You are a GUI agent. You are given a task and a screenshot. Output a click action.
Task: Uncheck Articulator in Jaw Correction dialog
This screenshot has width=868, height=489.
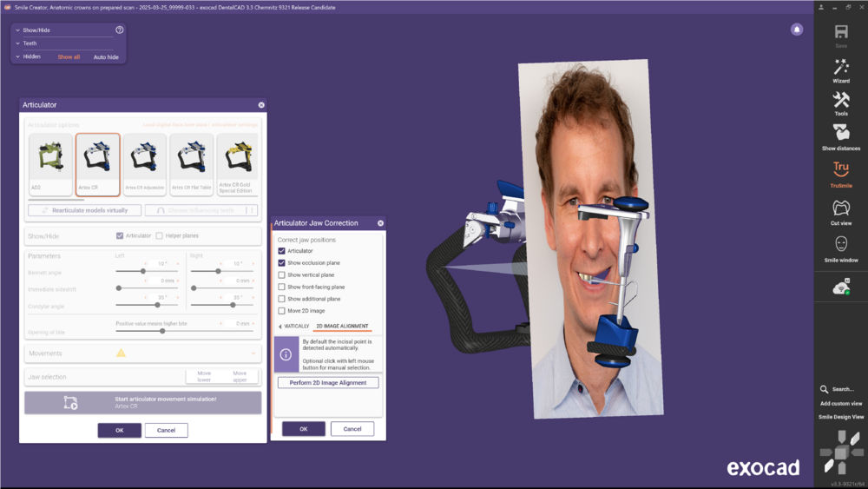(282, 251)
